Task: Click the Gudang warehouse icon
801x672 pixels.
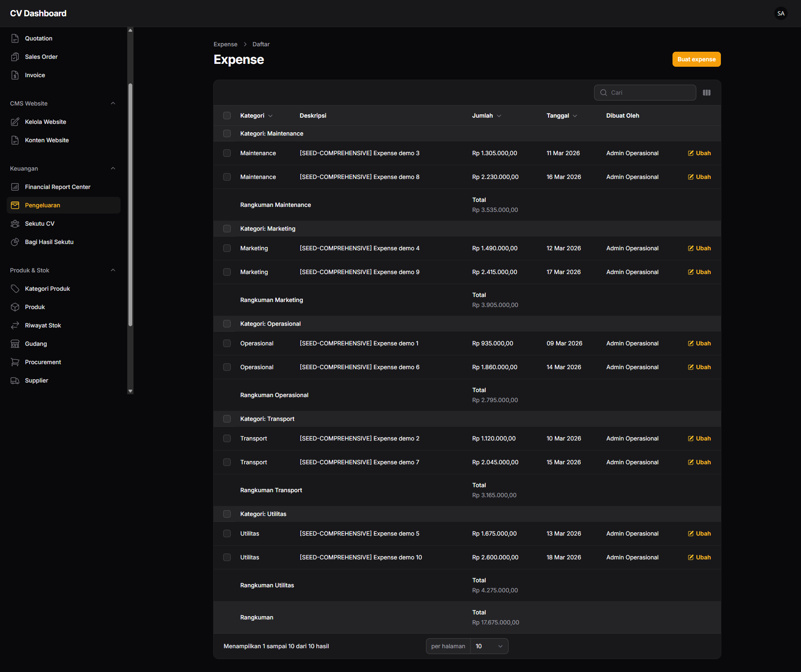Action: (x=15, y=344)
